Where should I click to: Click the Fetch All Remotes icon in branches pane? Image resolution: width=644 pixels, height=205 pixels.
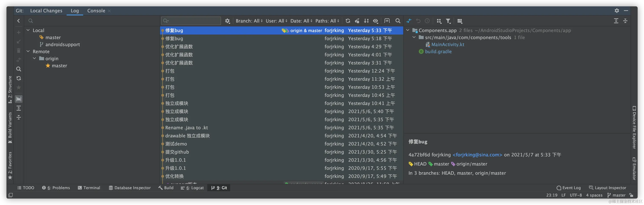pos(19,78)
